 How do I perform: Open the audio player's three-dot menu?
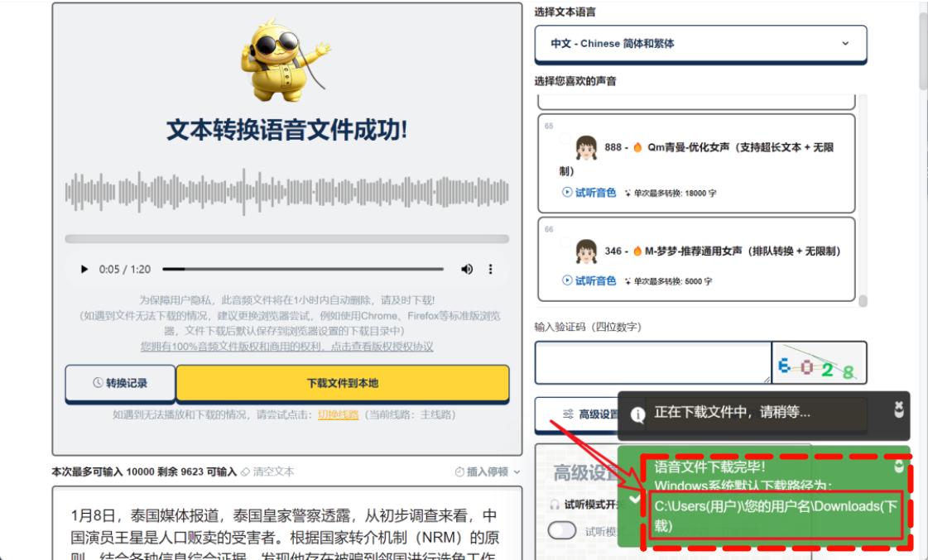point(490,269)
